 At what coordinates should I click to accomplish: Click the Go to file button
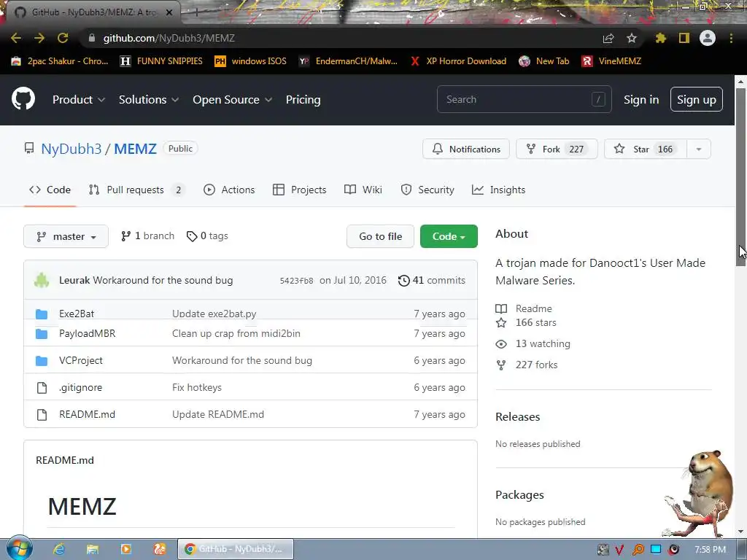pyautogui.click(x=380, y=236)
